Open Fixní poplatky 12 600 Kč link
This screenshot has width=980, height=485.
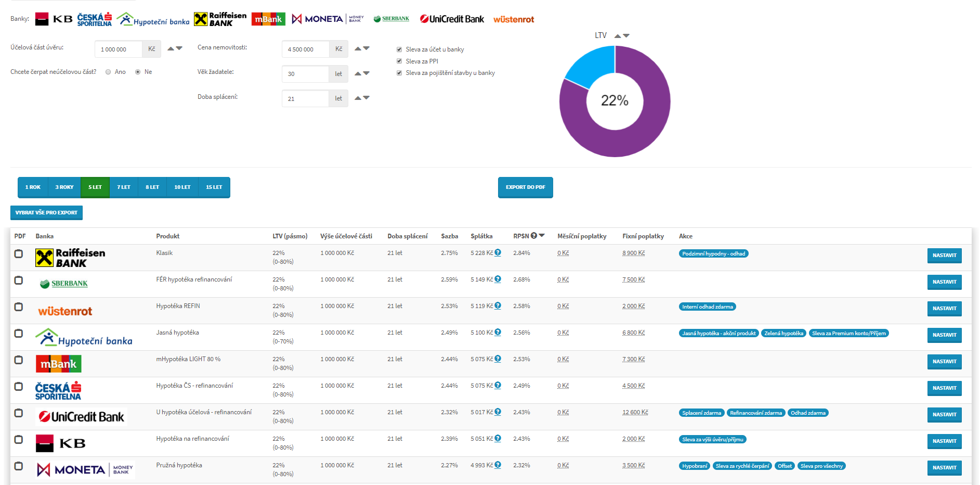pos(635,412)
